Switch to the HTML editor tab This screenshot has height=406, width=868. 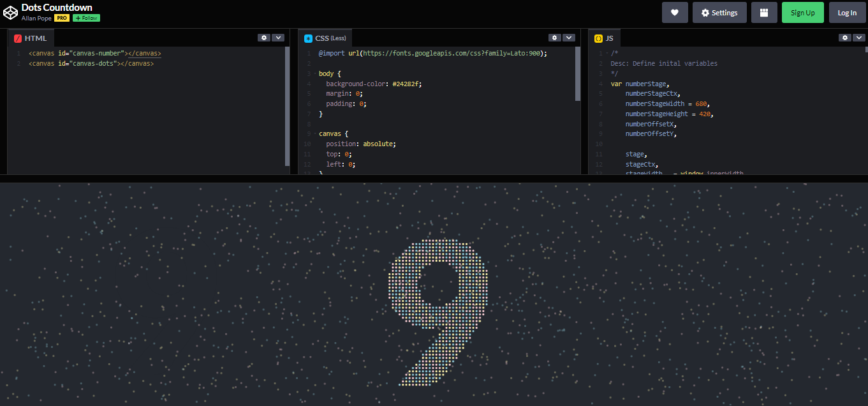[31, 38]
